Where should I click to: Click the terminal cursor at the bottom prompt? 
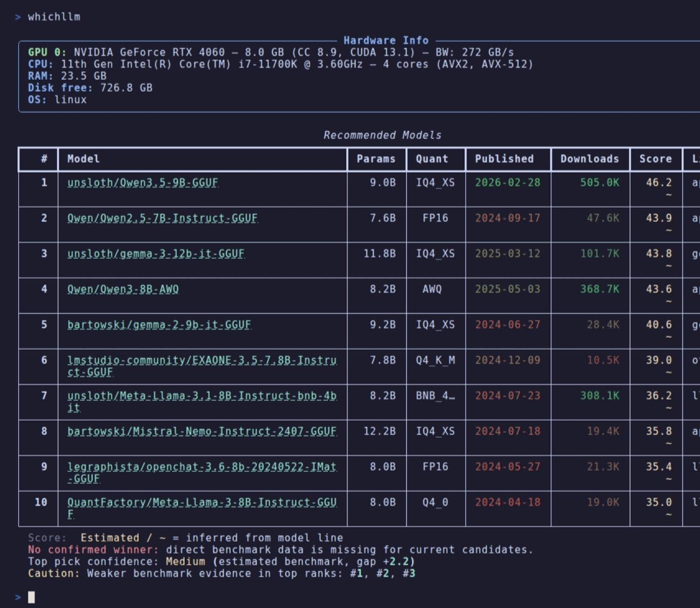tap(31, 597)
